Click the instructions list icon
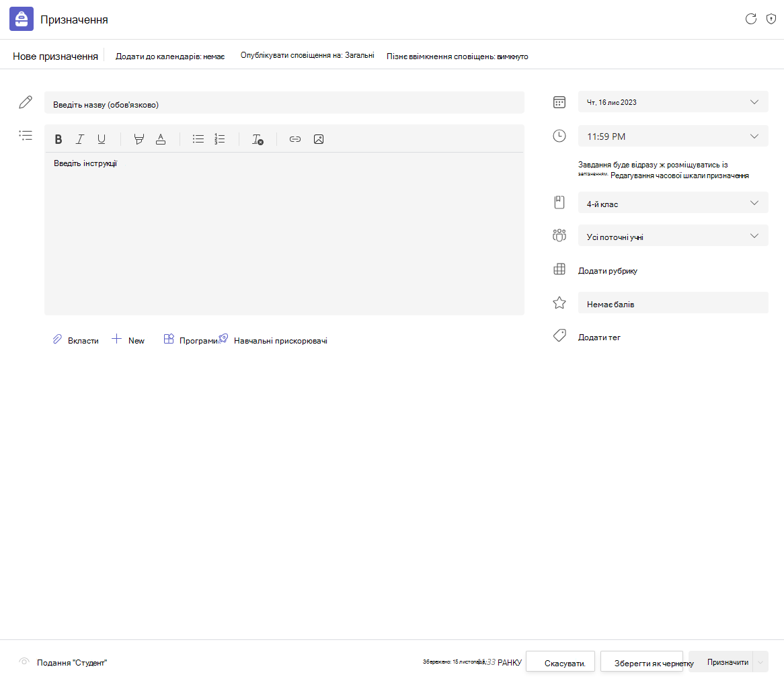Viewport: 784px width, 677px height. click(26, 136)
